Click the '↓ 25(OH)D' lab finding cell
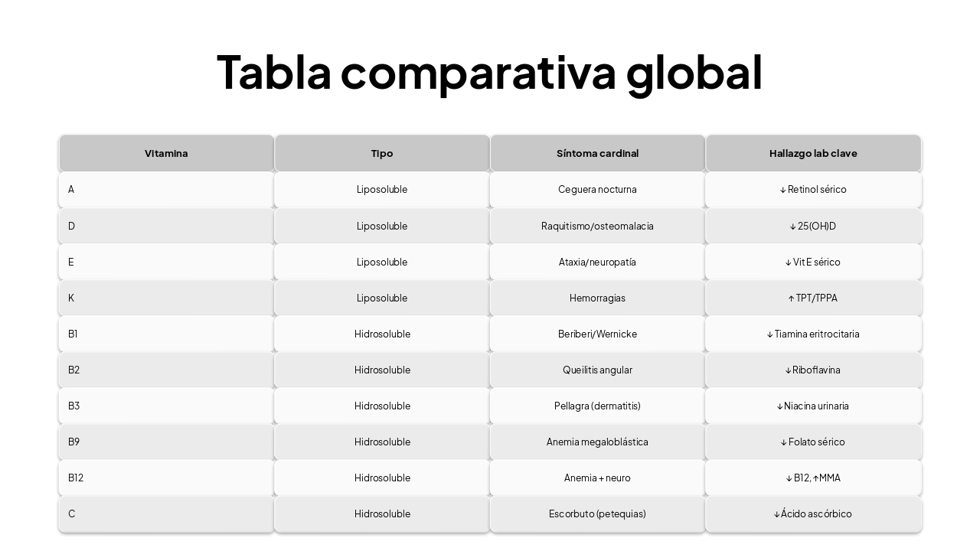This screenshot has width=980, height=551. click(x=813, y=226)
